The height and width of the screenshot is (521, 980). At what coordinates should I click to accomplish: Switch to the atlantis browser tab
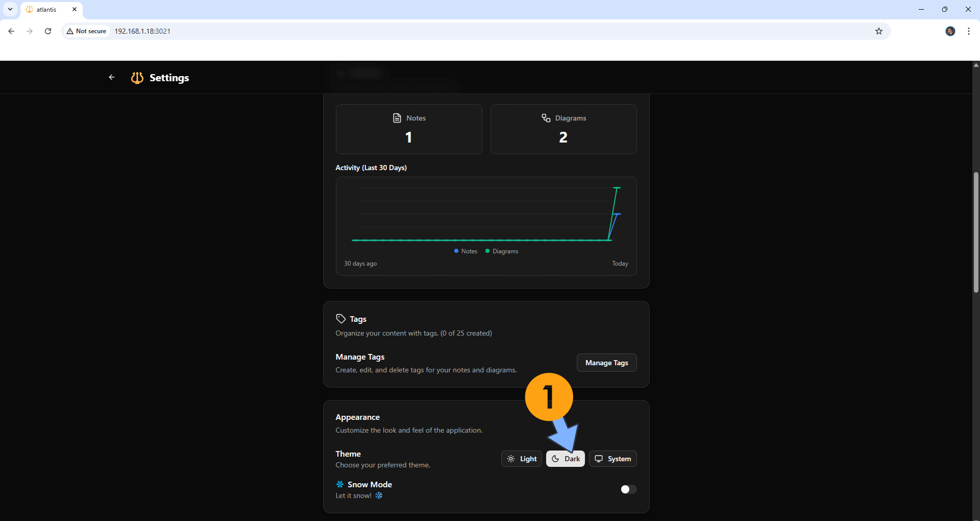[46, 9]
